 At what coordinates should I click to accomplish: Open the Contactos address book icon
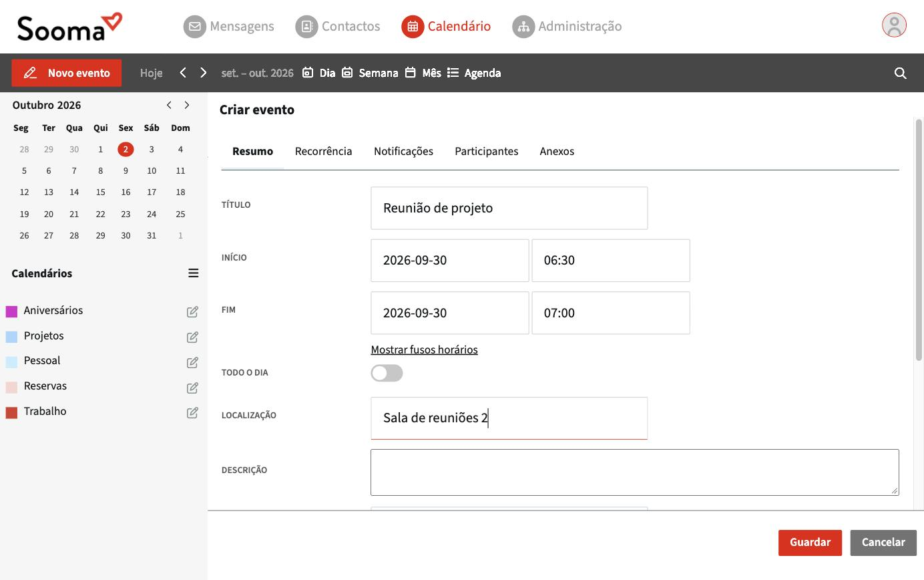pos(306,27)
